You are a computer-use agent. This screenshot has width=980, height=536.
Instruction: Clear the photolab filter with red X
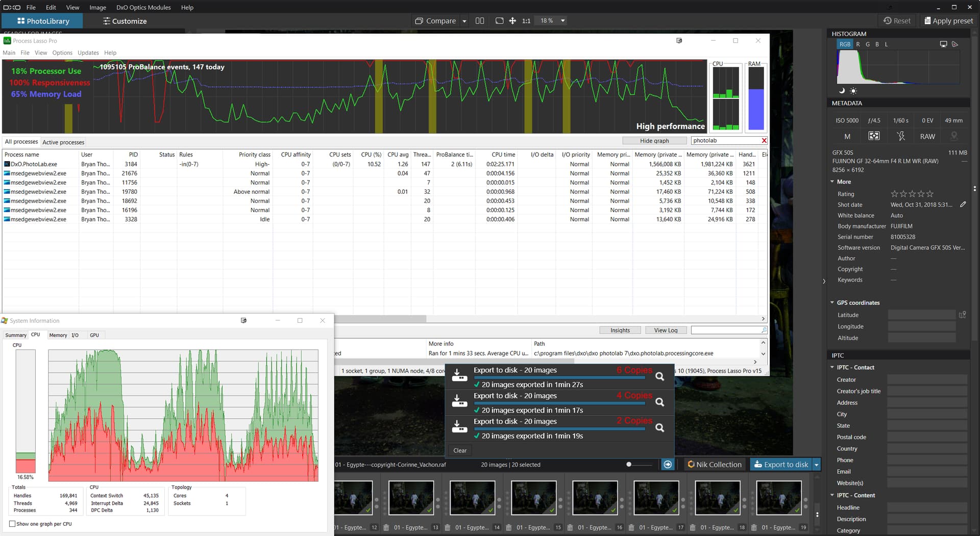pyautogui.click(x=764, y=141)
